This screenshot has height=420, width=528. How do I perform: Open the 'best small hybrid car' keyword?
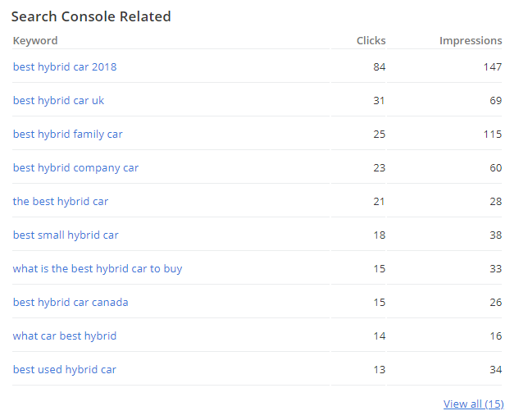tap(66, 235)
